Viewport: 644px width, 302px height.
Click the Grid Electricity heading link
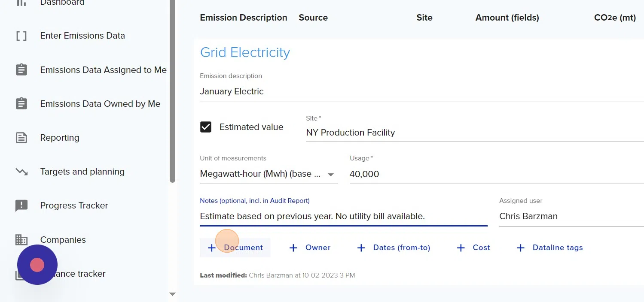coord(245,52)
